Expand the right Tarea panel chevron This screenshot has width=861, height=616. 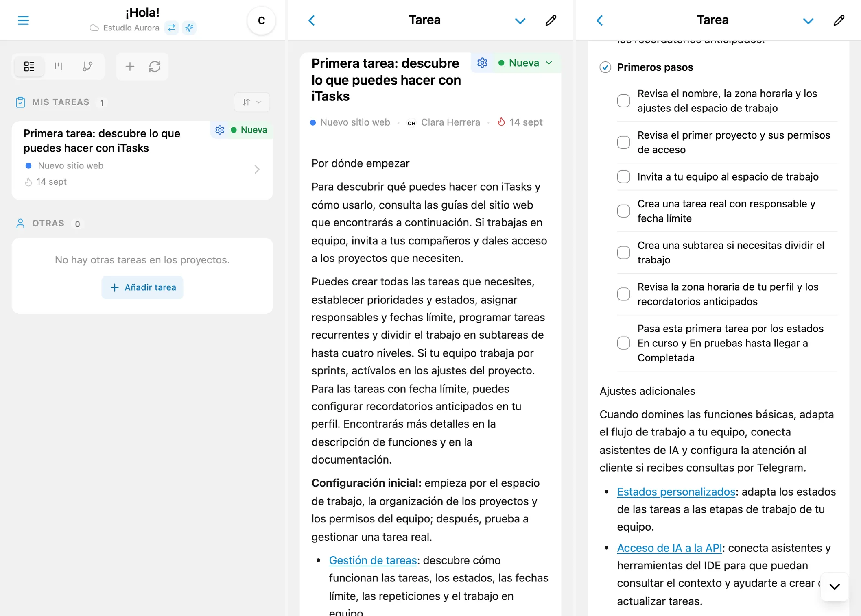tap(808, 21)
